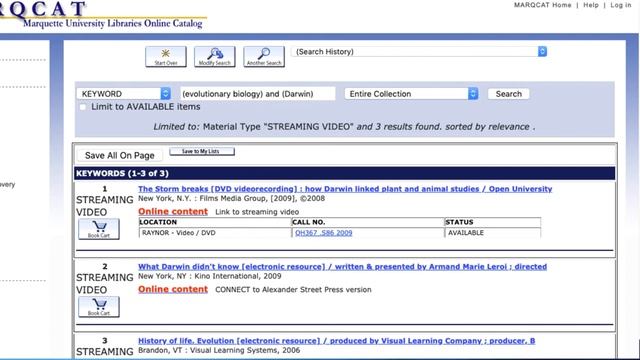Click the Search button

pos(509,94)
